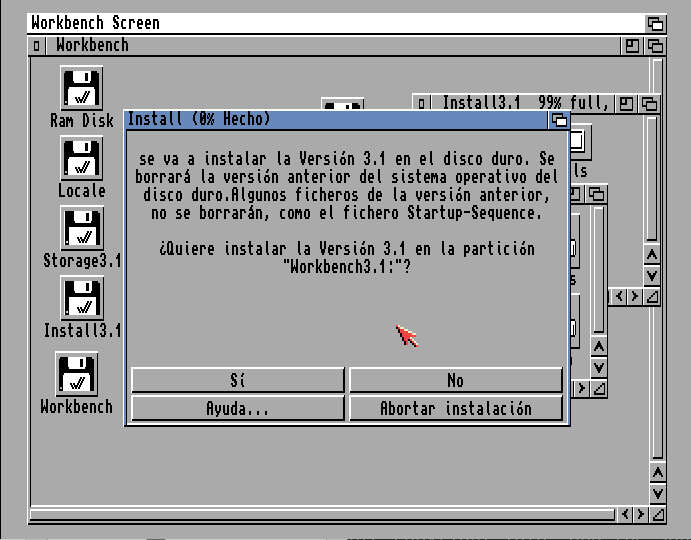Click the Workbench floppy disk icon
Screen dimensions: 691x540
77,374
